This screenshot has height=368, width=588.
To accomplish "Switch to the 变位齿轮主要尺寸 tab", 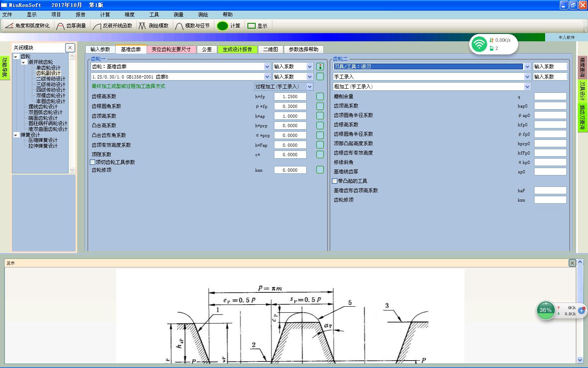I will point(171,49).
